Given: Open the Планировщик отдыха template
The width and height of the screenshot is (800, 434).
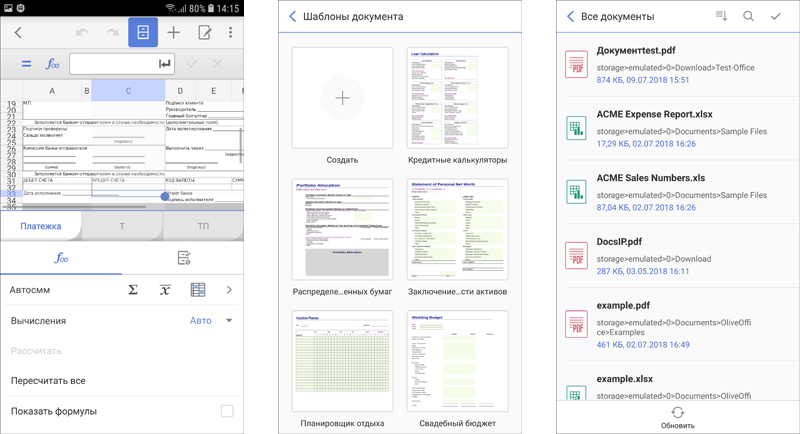Looking at the screenshot, I should (x=342, y=361).
